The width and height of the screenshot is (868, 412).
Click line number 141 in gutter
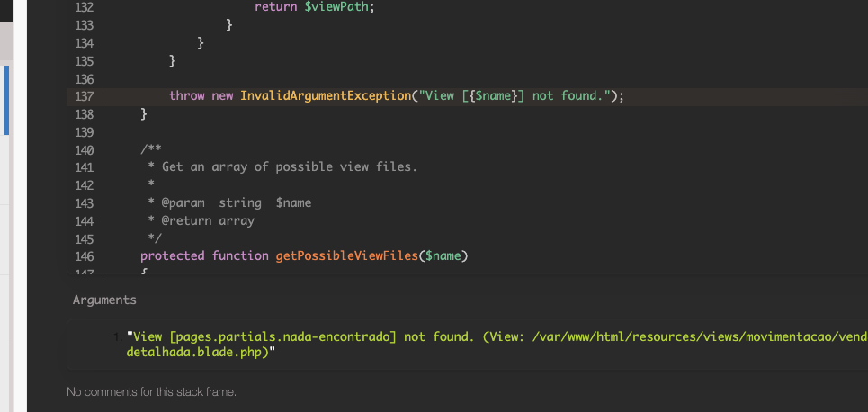point(85,167)
